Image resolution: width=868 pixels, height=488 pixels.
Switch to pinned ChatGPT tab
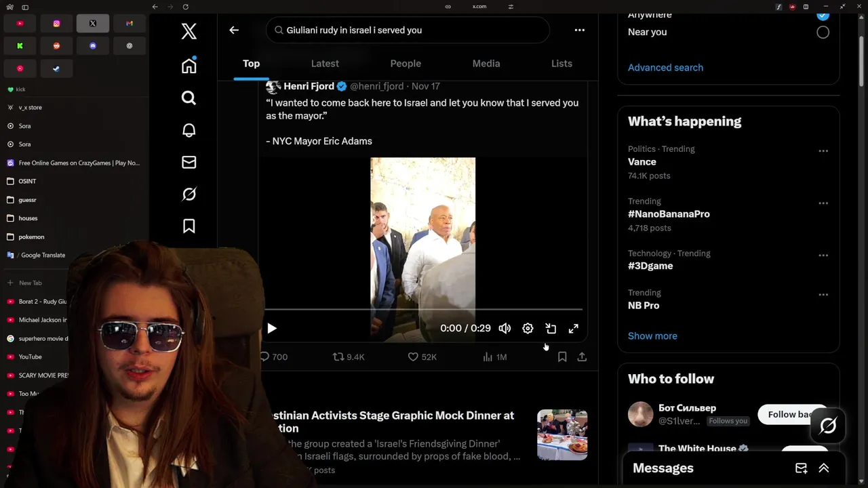coord(129,46)
